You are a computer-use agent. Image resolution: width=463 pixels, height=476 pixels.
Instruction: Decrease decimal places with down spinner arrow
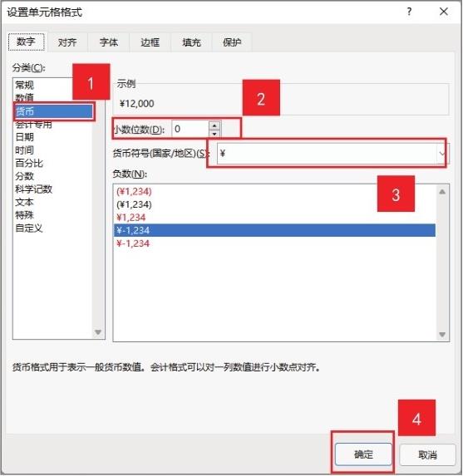[214, 134]
